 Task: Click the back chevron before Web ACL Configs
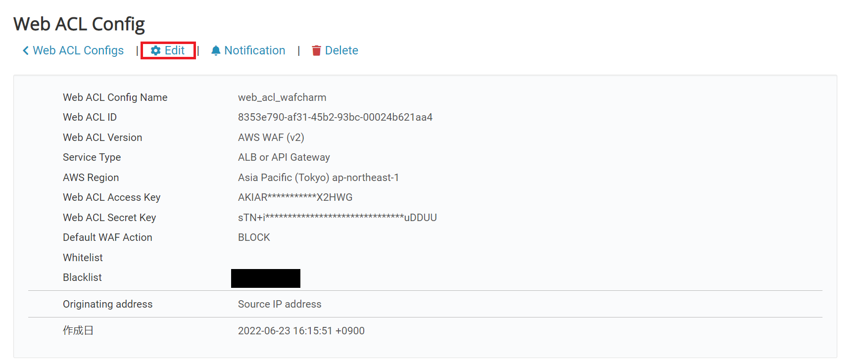tap(25, 50)
